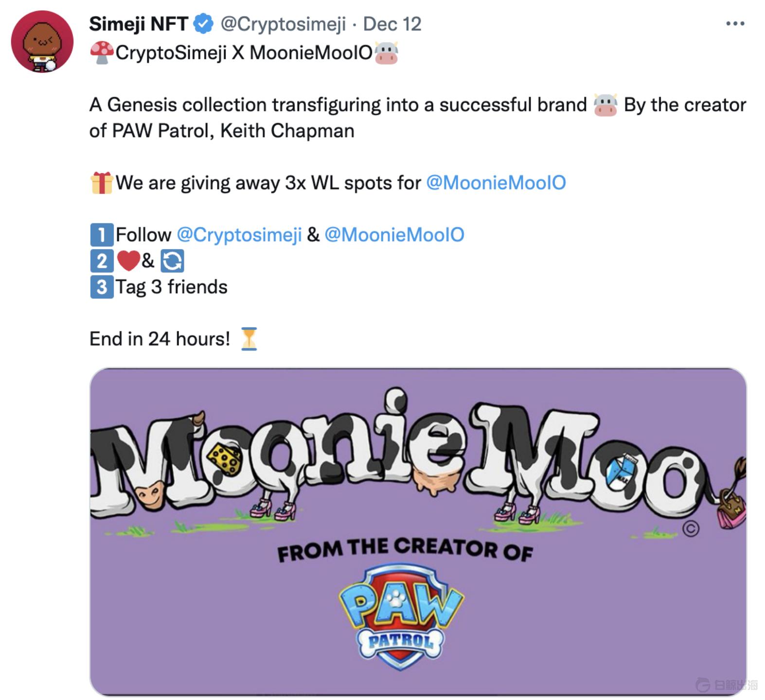
Task: Open the attached MoonieMoo promotional image
Action: click(418, 530)
